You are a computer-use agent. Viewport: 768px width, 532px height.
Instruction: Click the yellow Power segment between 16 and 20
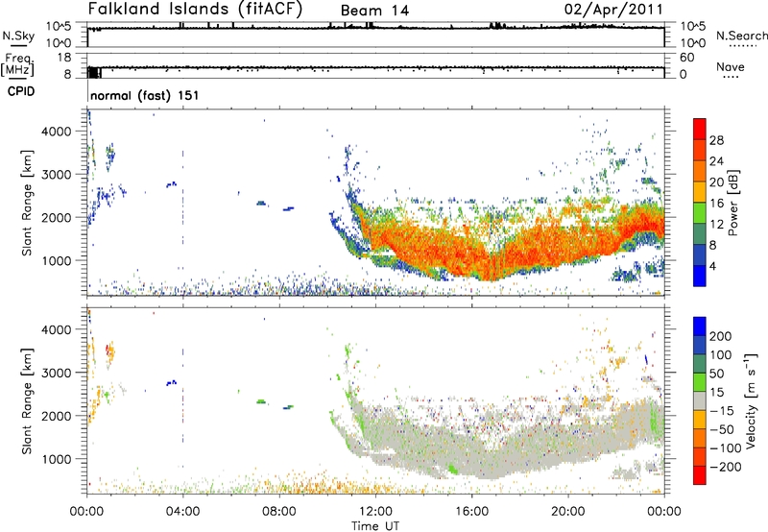click(x=700, y=192)
